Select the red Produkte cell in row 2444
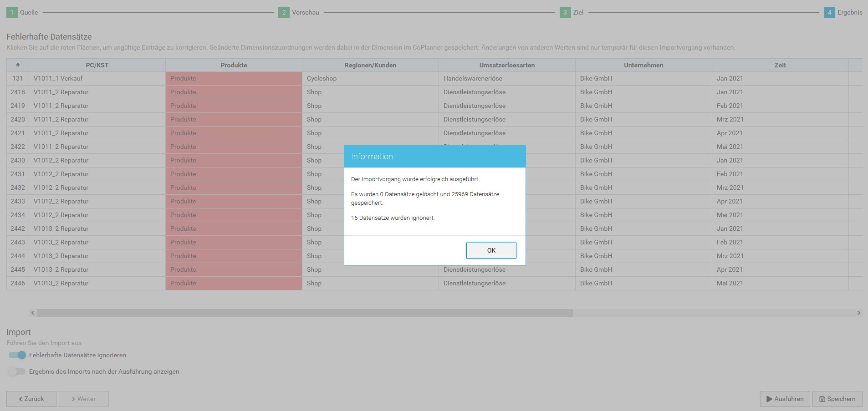The width and height of the screenshot is (868, 411). click(x=234, y=256)
